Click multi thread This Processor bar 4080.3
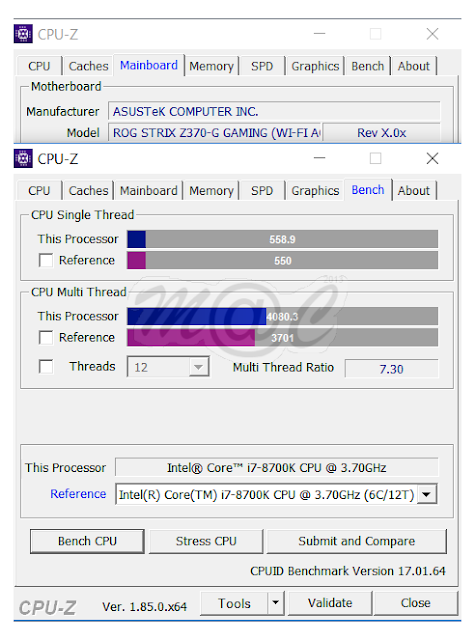The image size is (475, 640). point(282,316)
